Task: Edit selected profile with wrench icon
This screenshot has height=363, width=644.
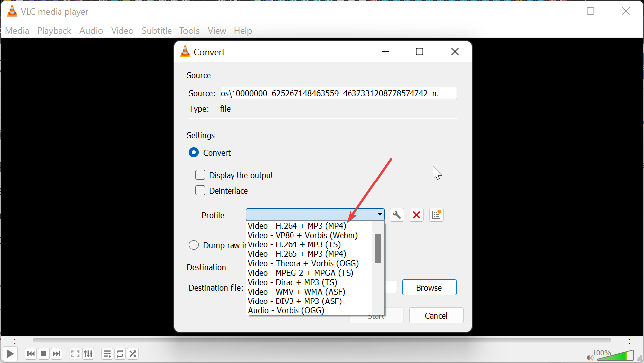Action: tap(397, 215)
